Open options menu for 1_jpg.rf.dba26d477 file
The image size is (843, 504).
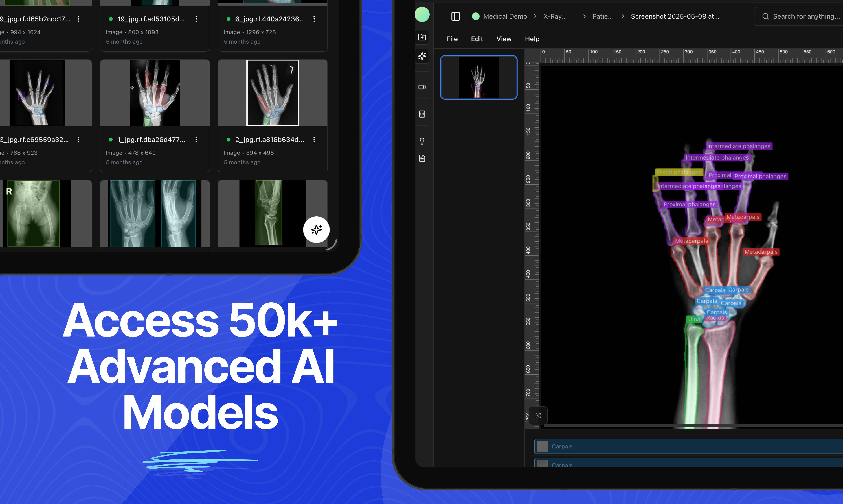tap(196, 140)
